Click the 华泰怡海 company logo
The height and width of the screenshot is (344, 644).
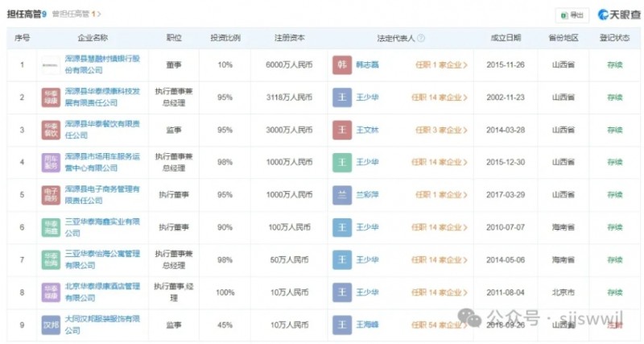(x=51, y=259)
